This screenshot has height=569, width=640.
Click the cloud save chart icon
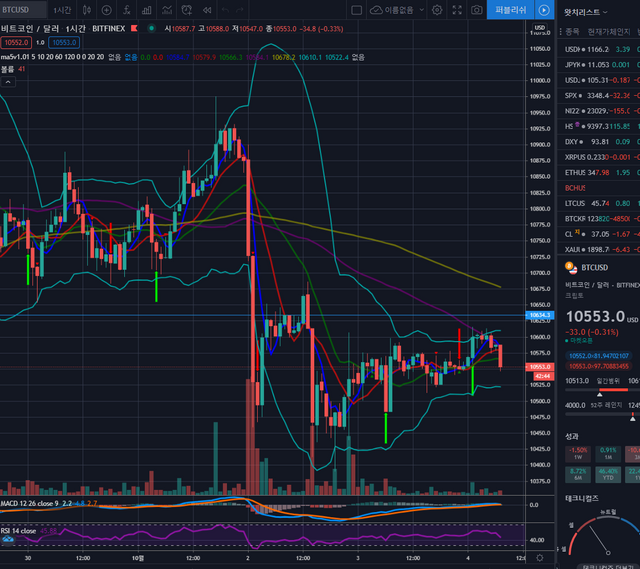tap(376, 10)
